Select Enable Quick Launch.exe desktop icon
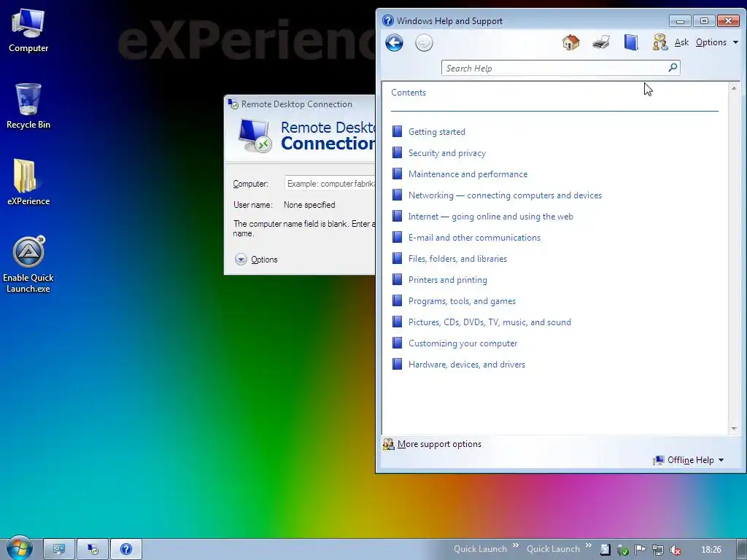747x560 pixels. 28,264
